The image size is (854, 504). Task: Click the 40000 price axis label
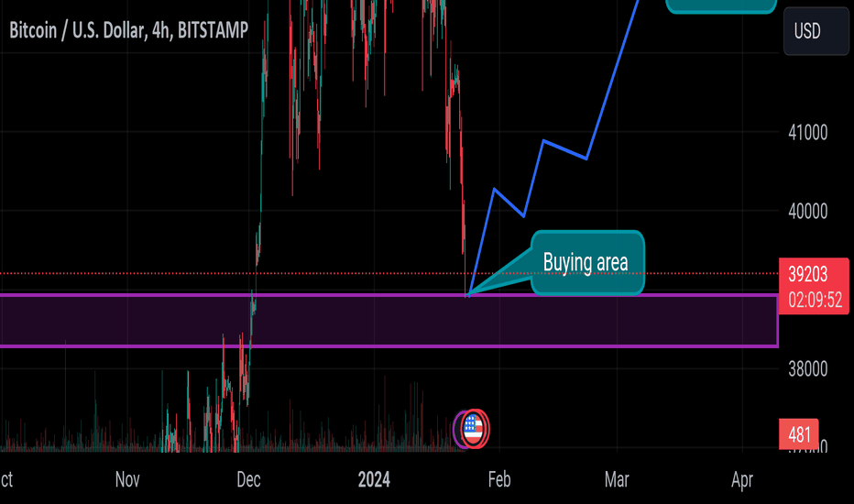click(x=807, y=212)
